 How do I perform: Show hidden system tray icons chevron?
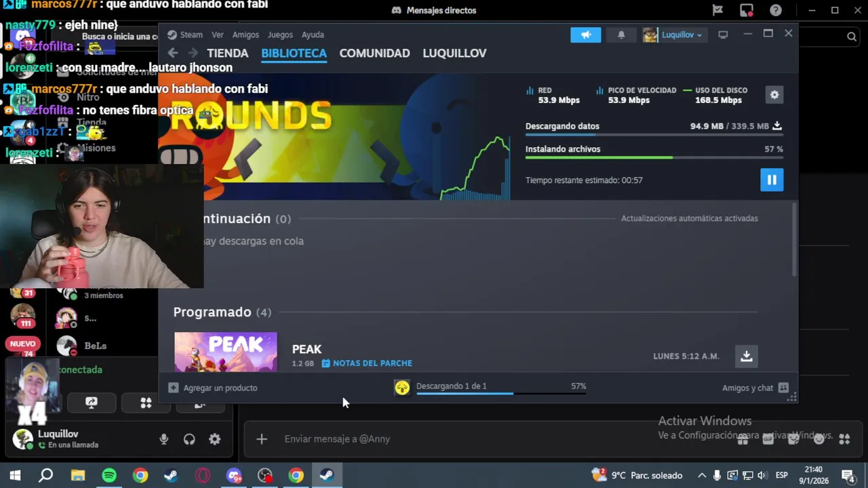point(702,475)
